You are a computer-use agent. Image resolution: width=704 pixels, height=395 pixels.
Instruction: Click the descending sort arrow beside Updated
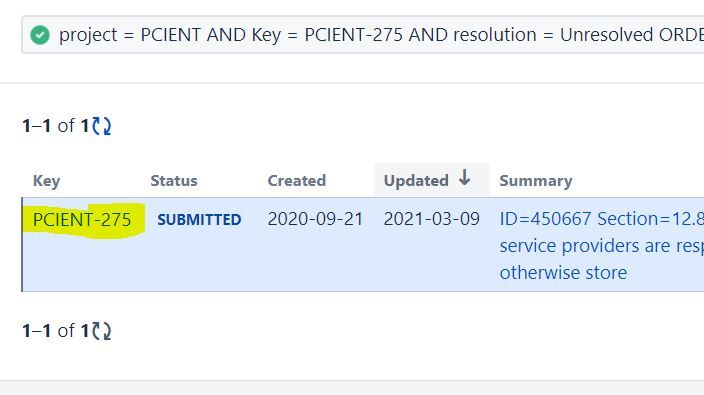click(465, 178)
